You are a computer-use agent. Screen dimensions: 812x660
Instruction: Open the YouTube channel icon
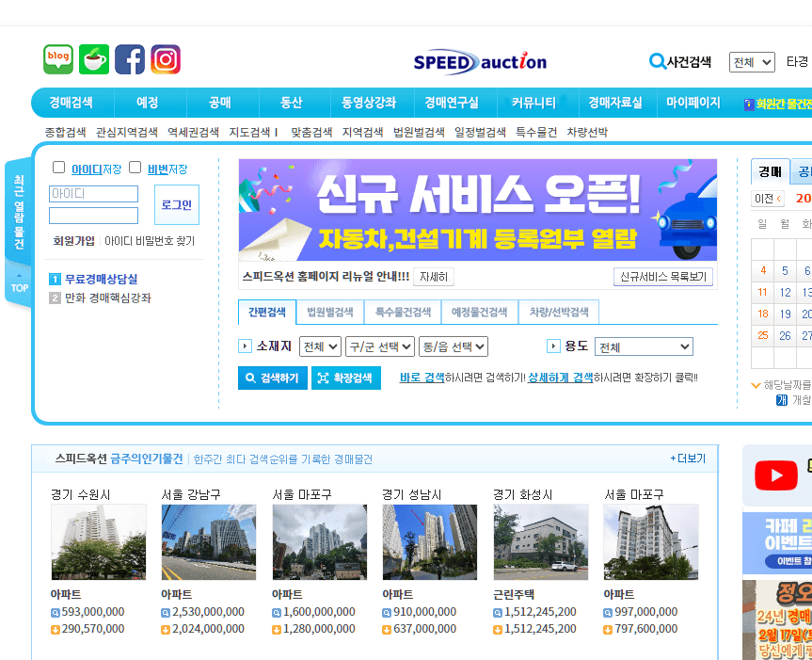(775, 475)
